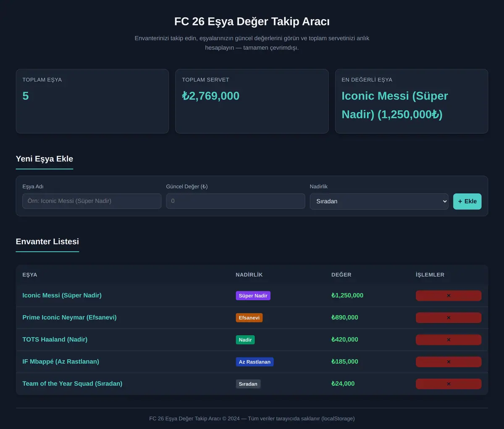The height and width of the screenshot is (429, 504).
Task: Open the Nadirlik rarity dropdown
Action: pyautogui.click(x=379, y=201)
